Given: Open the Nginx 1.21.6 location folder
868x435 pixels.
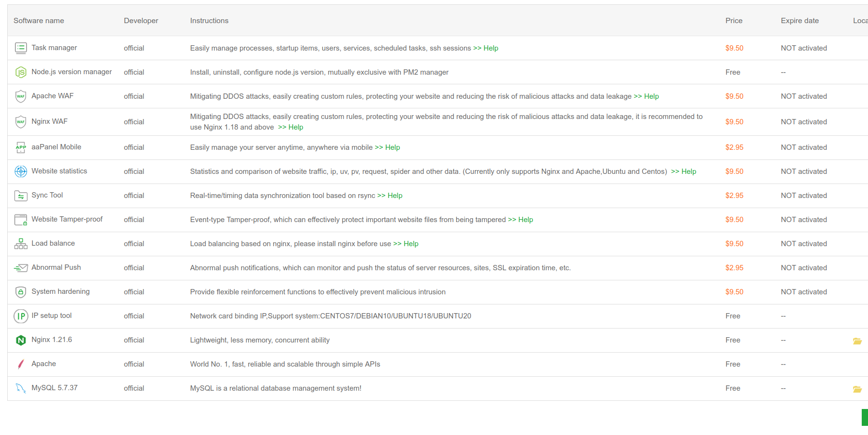Looking at the screenshot, I should [x=857, y=341].
